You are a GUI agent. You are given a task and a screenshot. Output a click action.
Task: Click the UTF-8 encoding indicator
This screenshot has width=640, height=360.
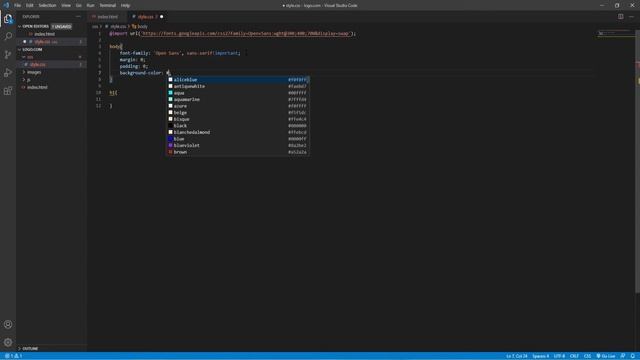click(x=559, y=356)
